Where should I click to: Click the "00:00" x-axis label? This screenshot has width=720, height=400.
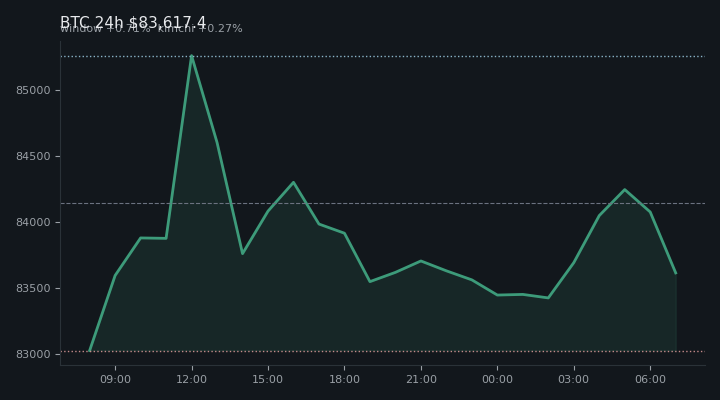(x=497, y=379)
